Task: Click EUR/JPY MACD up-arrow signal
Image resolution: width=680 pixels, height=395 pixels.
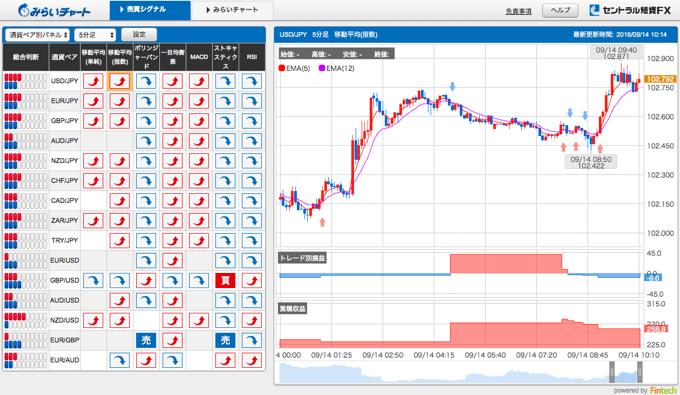Action: point(199,101)
